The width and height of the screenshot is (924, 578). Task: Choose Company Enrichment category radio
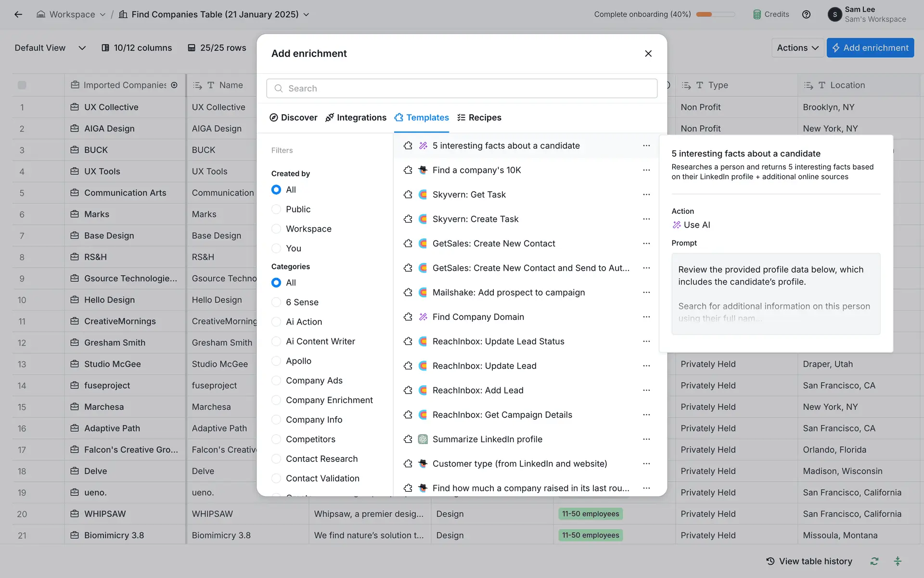pyautogui.click(x=276, y=400)
